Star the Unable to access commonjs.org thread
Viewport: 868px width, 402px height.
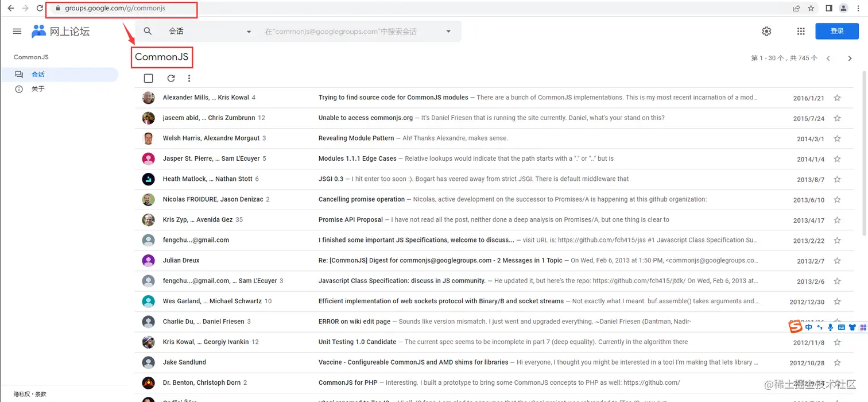837,118
